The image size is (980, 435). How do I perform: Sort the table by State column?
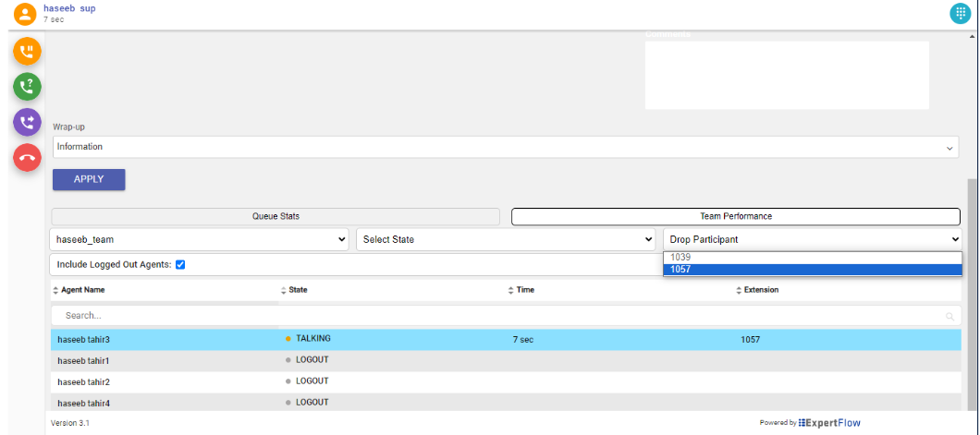pyautogui.click(x=298, y=290)
